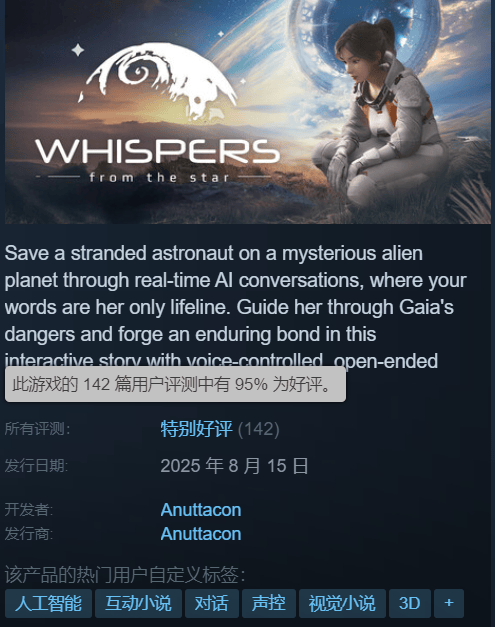Open the publisher Anuttacon link
This screenshot has height=627, width=495.
[x=201, y=534]
